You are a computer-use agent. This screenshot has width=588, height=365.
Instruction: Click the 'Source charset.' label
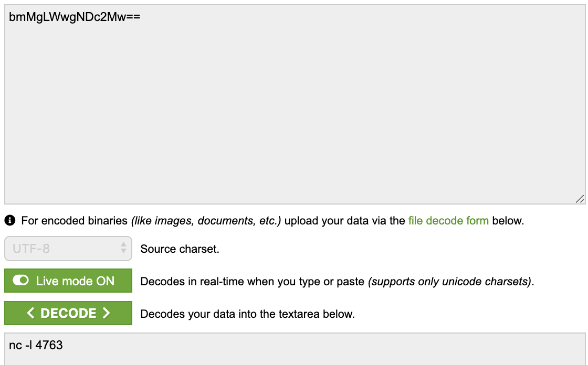180,249
